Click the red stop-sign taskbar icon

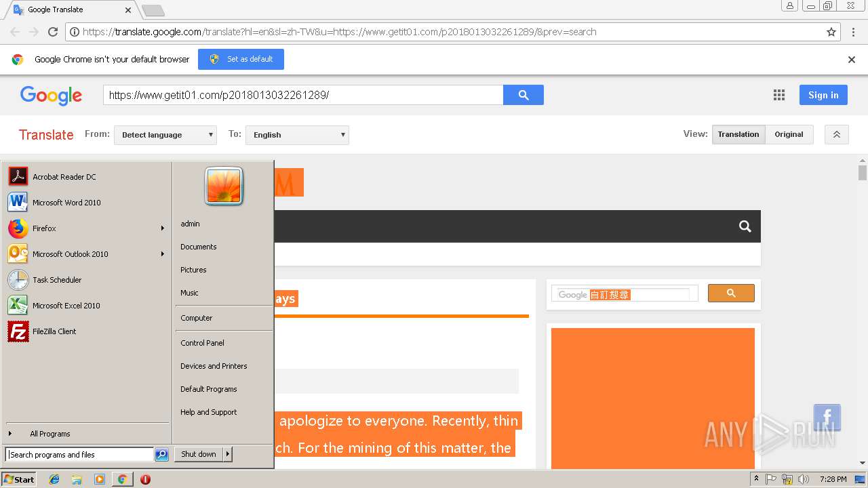point(145,479)
